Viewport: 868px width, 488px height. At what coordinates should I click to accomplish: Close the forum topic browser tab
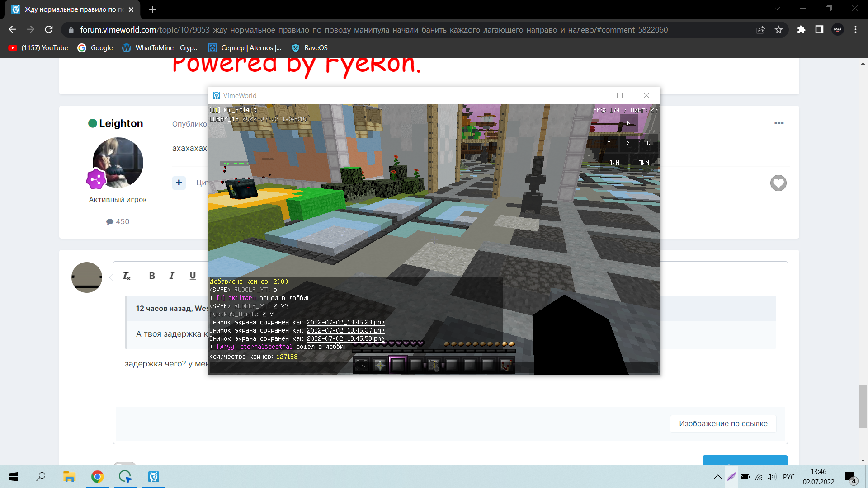(131, 9)
